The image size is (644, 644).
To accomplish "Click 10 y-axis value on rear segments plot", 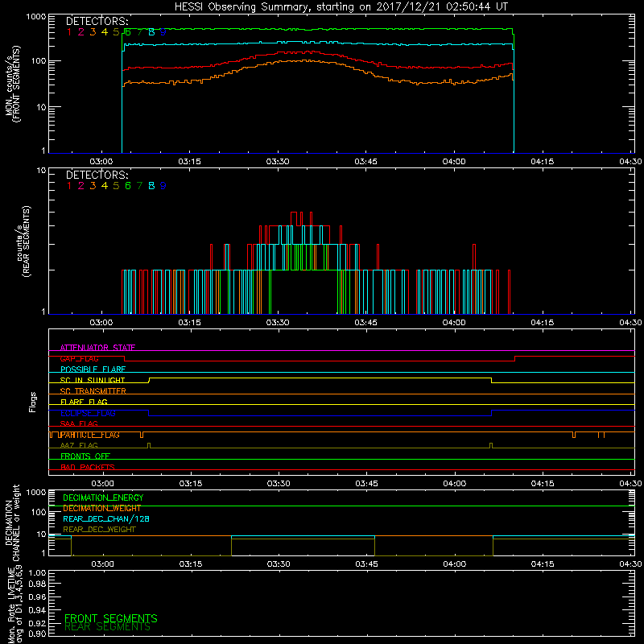I will [x=42, y=171].
